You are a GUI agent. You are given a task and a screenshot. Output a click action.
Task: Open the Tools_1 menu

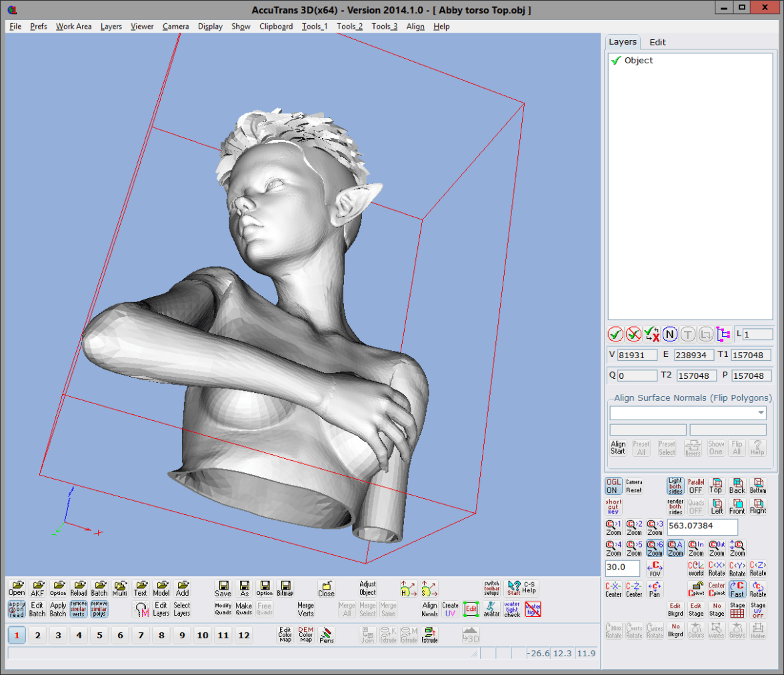coord(314,27)
